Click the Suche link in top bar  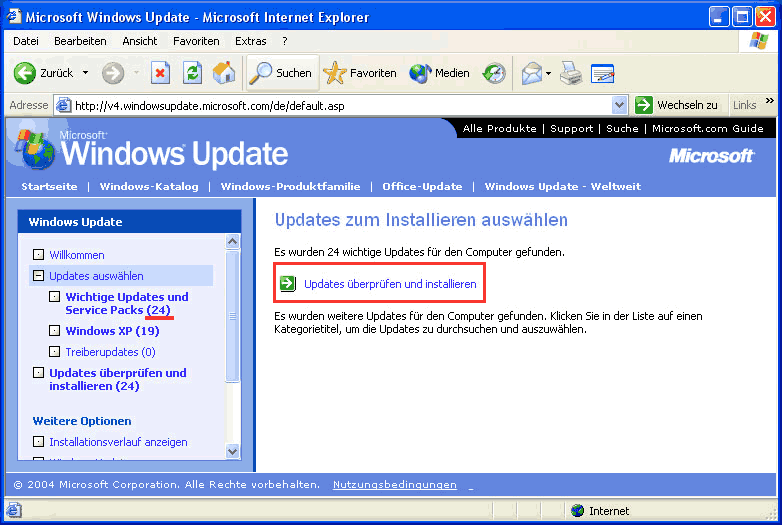(622, 129)
